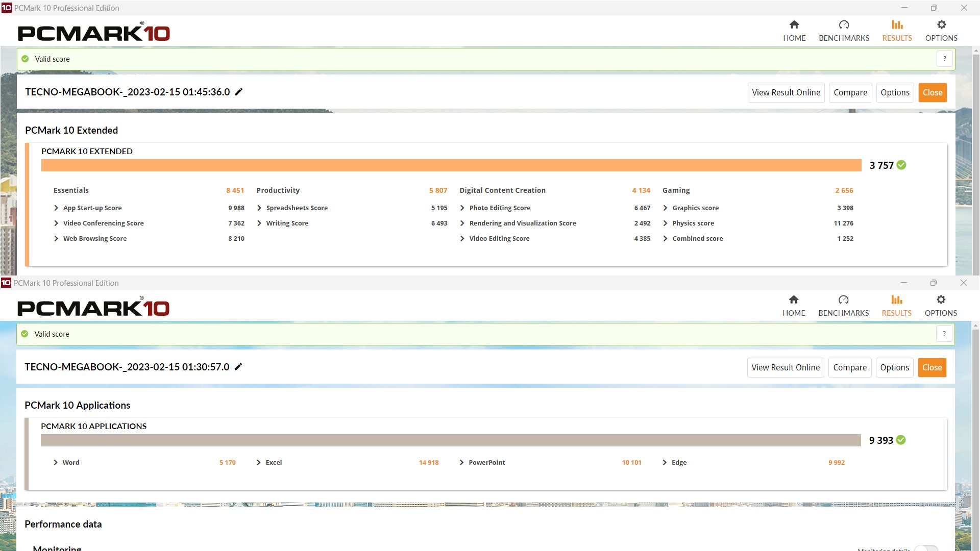Expand App Start-up Score details
980x551 pixels.
[56, 208]
